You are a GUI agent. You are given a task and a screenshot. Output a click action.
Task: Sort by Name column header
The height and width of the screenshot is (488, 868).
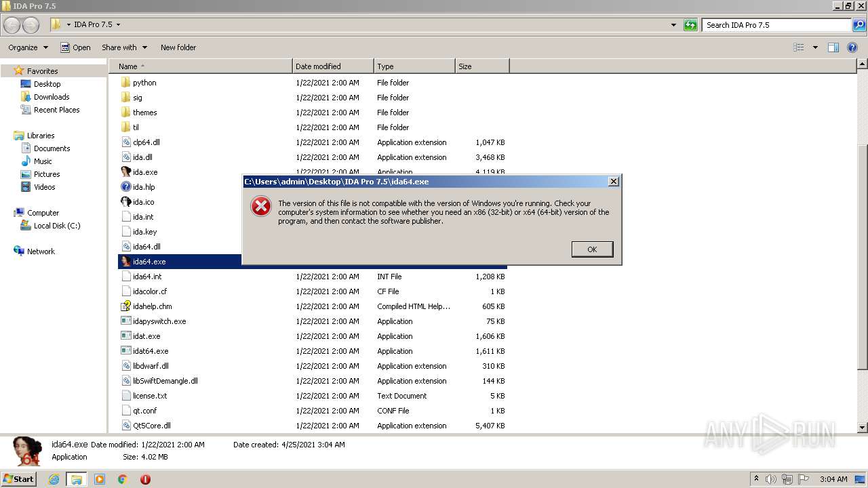[x=200, y=66]
